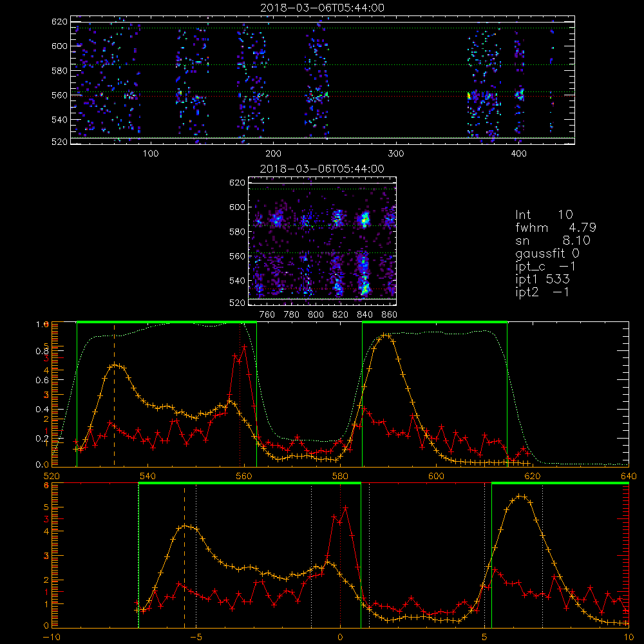Viewport: 644px width, 644px height.
Task: Click axis label -5 on bottom plot
Action: tap(196, 638)
